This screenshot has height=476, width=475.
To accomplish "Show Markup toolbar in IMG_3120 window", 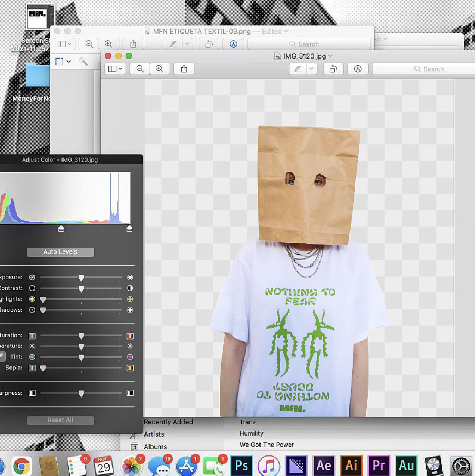I will point(358,69).
